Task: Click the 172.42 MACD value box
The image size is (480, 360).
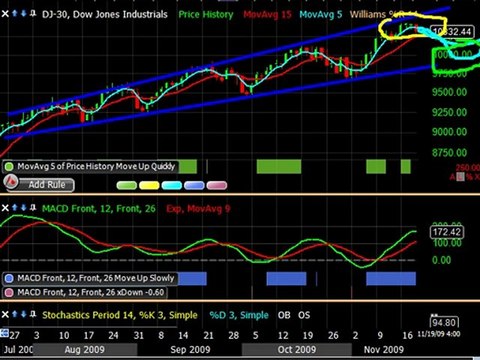Action: pos(447,232)
